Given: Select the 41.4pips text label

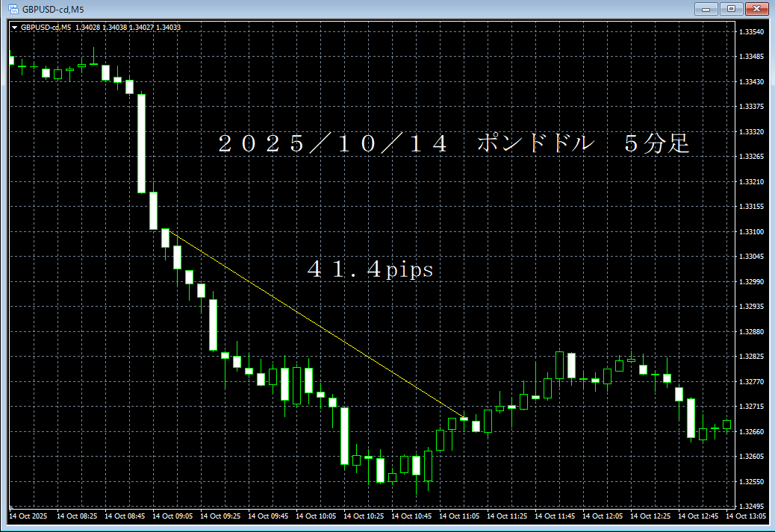Looking at the screenshot, I should click(370, 269).
